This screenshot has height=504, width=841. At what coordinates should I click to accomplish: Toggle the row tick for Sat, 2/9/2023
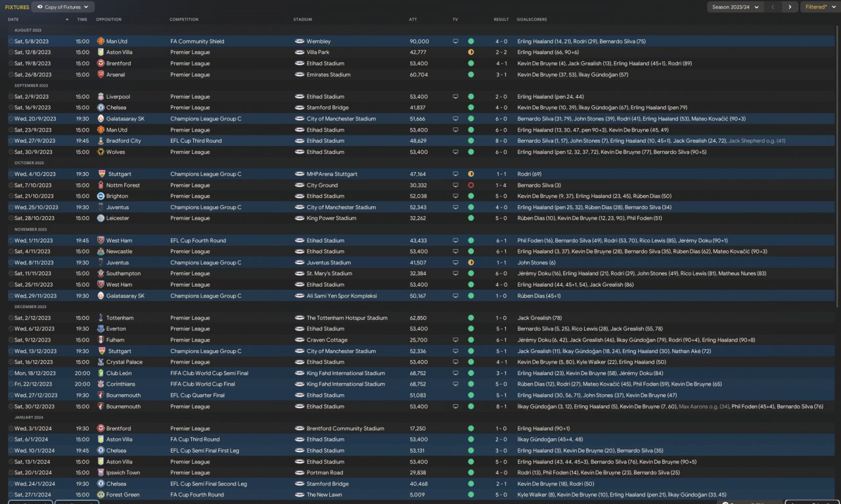(11, 97)
